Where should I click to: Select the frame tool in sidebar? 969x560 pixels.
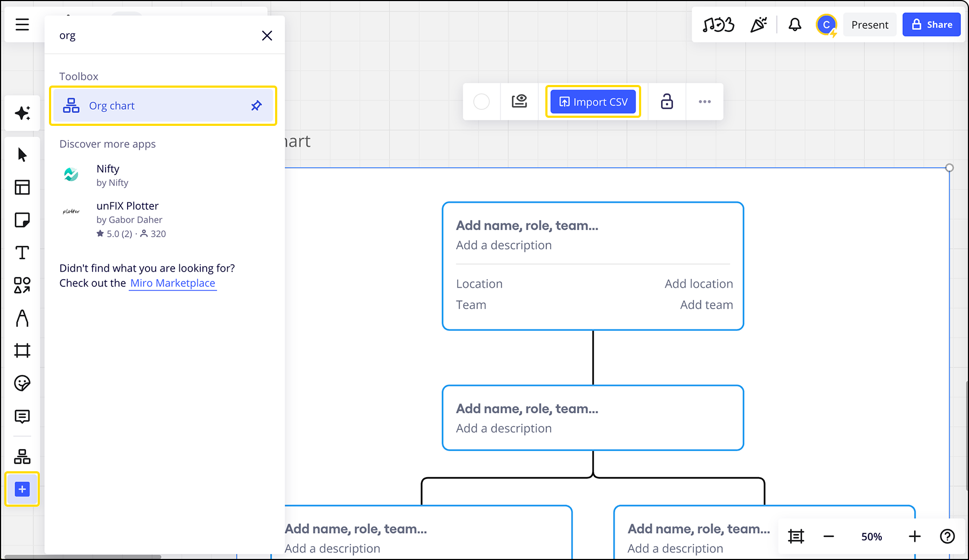click(22, 351)
